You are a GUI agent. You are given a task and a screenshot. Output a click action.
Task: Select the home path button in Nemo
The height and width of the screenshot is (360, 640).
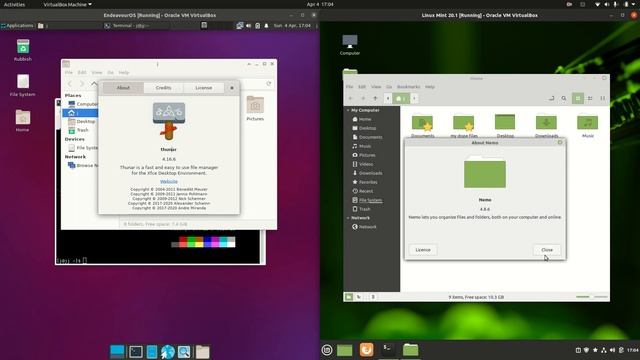(x=401, y=98)
